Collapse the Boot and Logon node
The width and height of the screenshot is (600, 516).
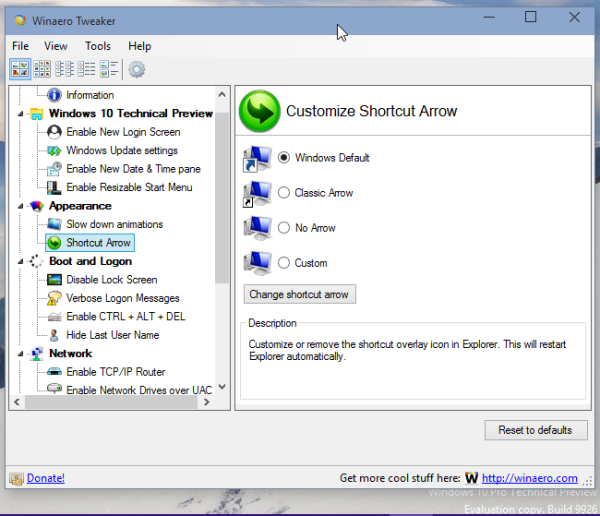[21, 261]
